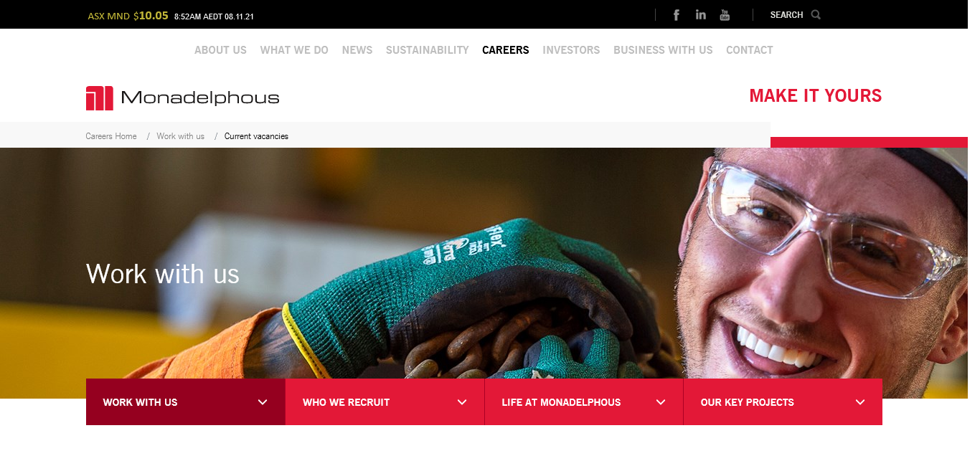This screenshot has width=980, height=461.
Task: Click the Work with us breadcrumb
Action: (x=181, y=136)
